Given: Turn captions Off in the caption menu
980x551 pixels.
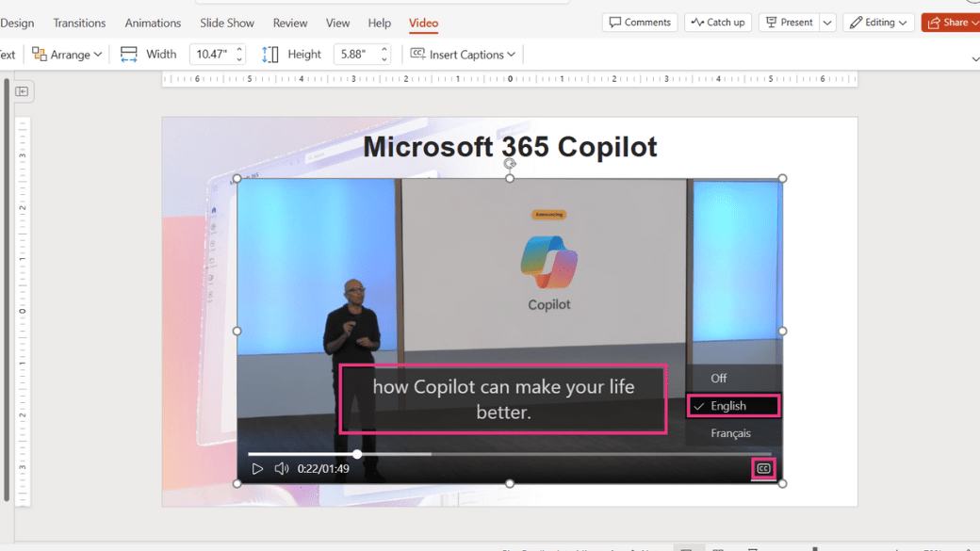Looking at the screenshot, I should click(x=718, y=378).
